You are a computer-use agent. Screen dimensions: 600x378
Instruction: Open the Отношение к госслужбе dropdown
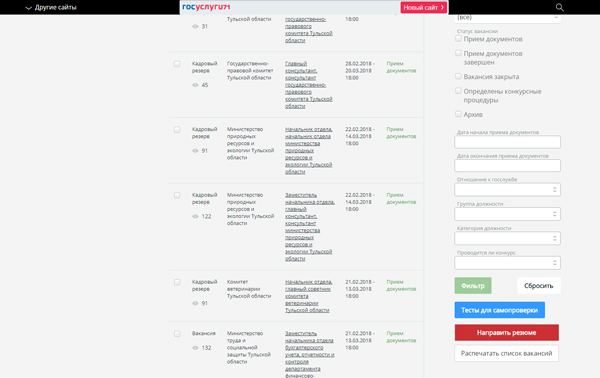pyautogui.click(x=507, y=189)
